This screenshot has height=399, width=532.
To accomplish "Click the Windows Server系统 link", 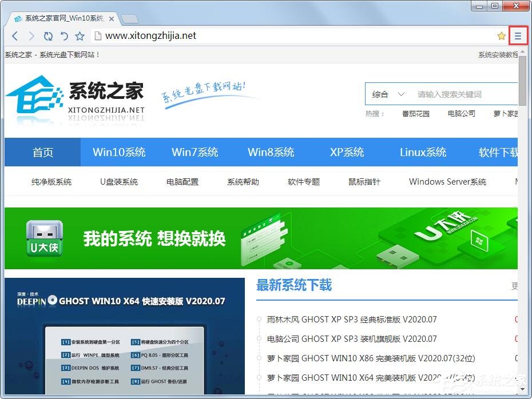I will point(447,182).
